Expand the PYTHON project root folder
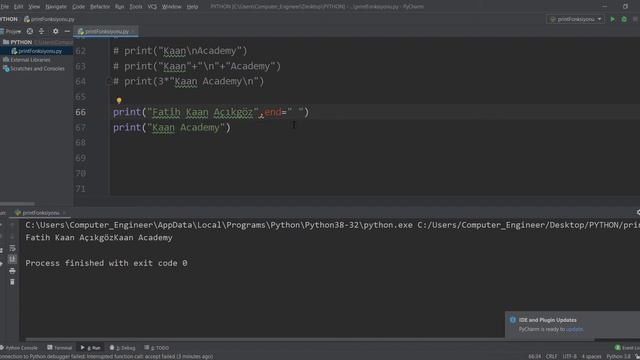 coord(18,42)
